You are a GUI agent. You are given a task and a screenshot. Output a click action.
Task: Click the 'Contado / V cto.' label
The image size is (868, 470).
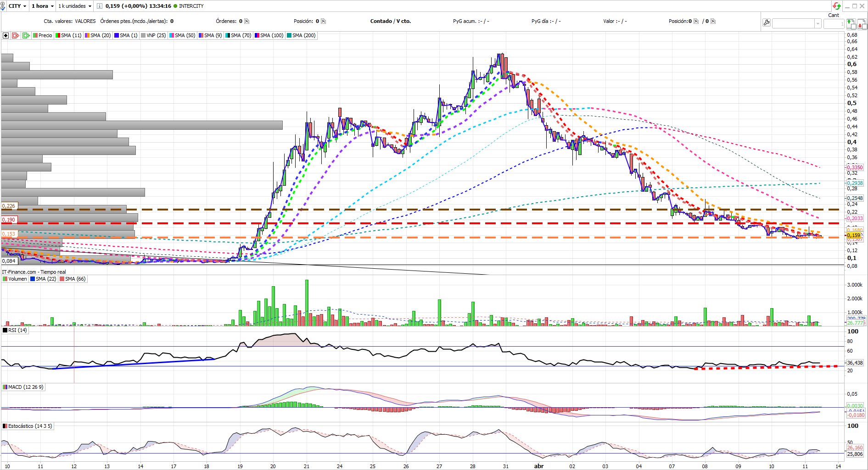coord(391,21)
